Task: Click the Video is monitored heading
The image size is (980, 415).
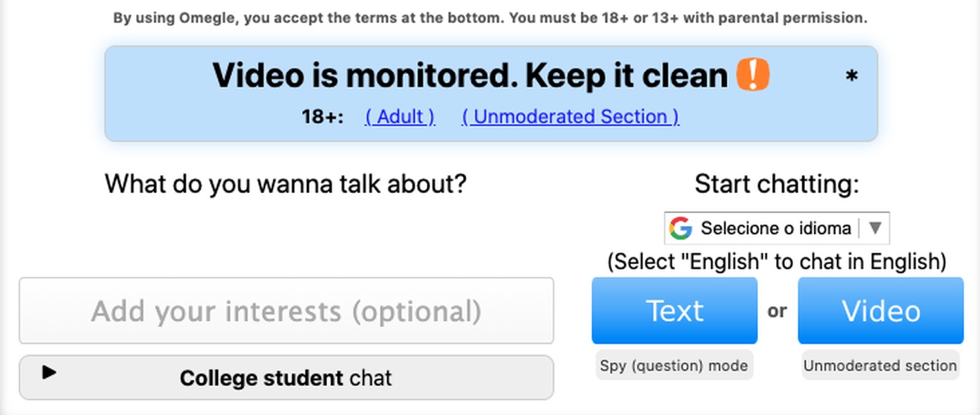Action: 470,75
